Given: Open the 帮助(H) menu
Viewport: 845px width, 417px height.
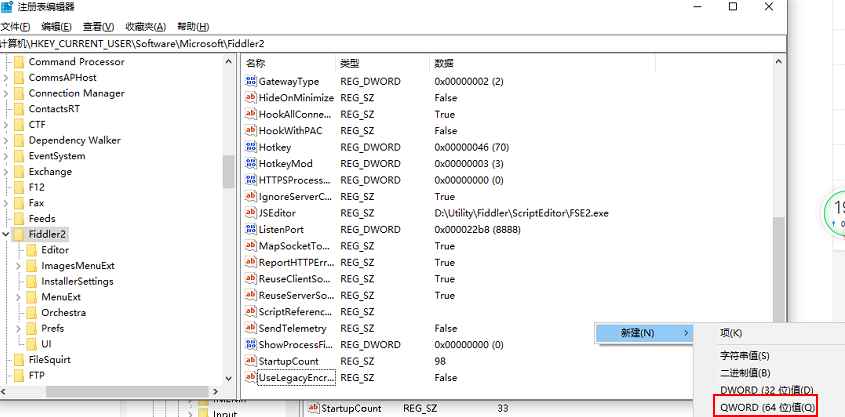Looking at the screenshot, I should coord(193,26).
